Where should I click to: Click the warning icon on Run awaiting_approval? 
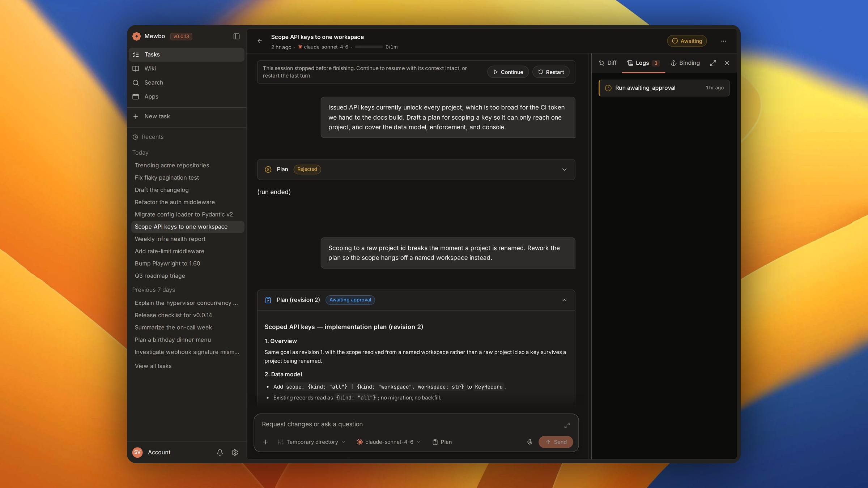tap(608, 88)
